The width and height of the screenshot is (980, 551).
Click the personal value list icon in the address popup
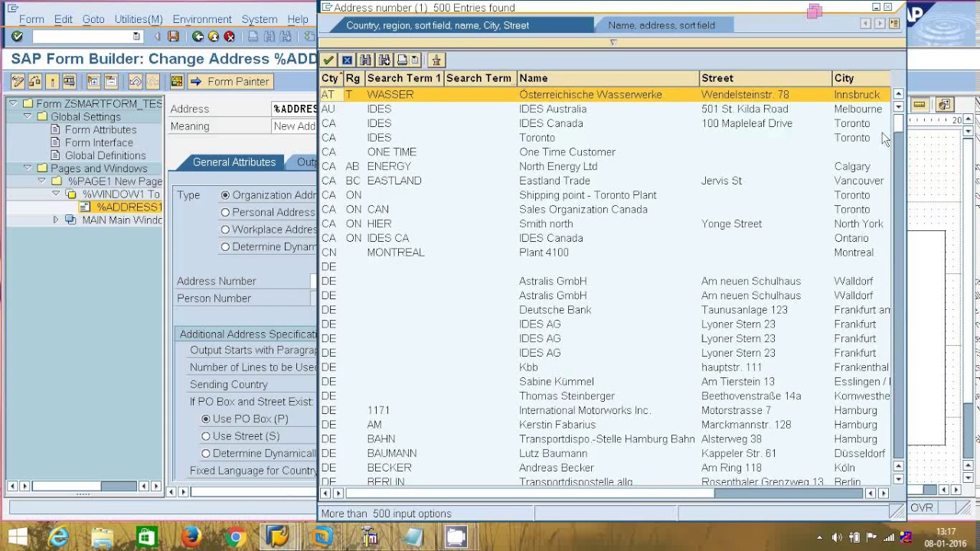(436, 60)
